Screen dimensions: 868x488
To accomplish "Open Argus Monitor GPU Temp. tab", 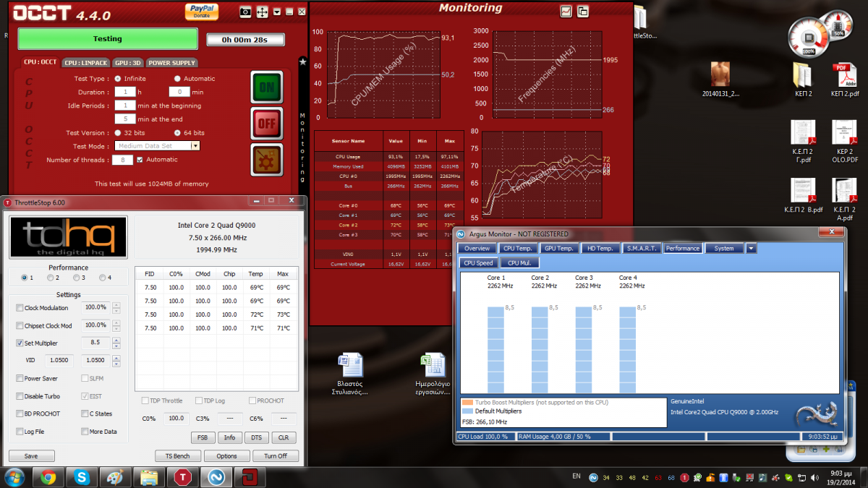I will 559,248.
